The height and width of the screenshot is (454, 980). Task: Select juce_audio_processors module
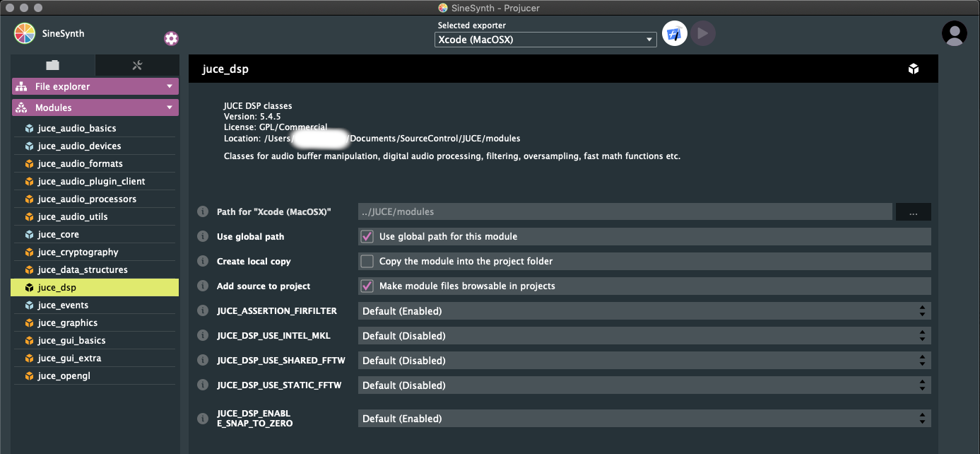(95, 199)
